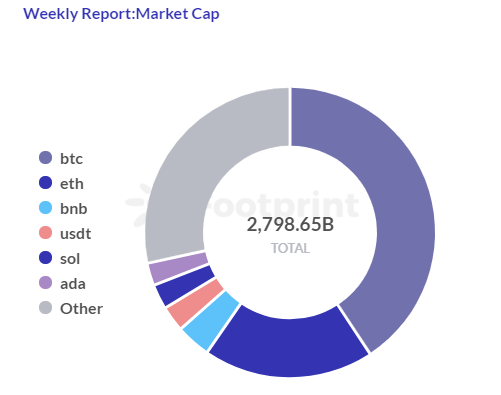
Task: Toggle the sol legend color dot
Action: pos(45,258)
